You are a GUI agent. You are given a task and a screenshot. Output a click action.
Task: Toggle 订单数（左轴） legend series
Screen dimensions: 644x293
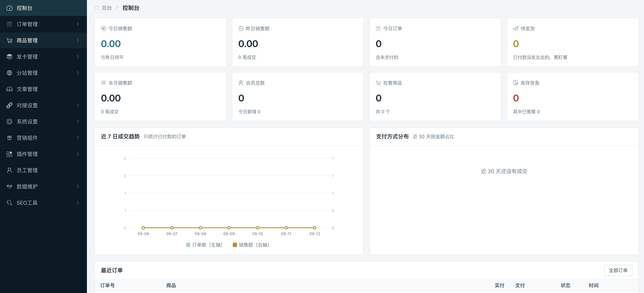tap(204, 245)
